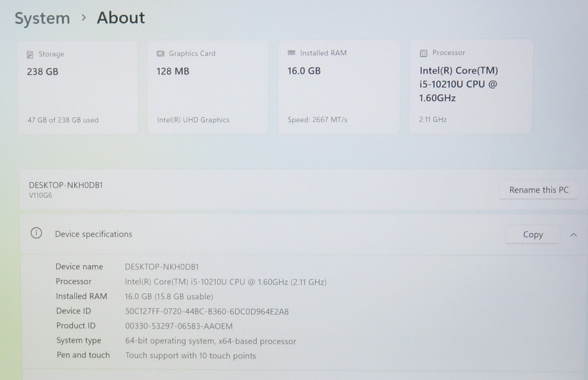Click the breadcrumb chevron after System
Viewport: 588px width, 380px height.
(x=84, y=18)
